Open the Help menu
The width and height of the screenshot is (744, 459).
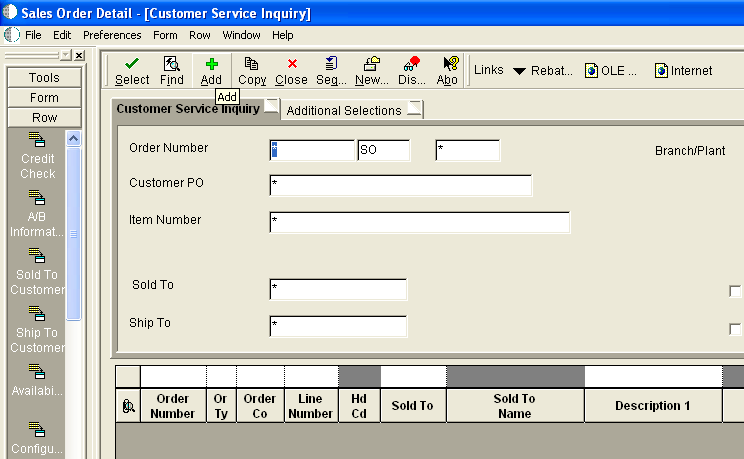(282, 35)
